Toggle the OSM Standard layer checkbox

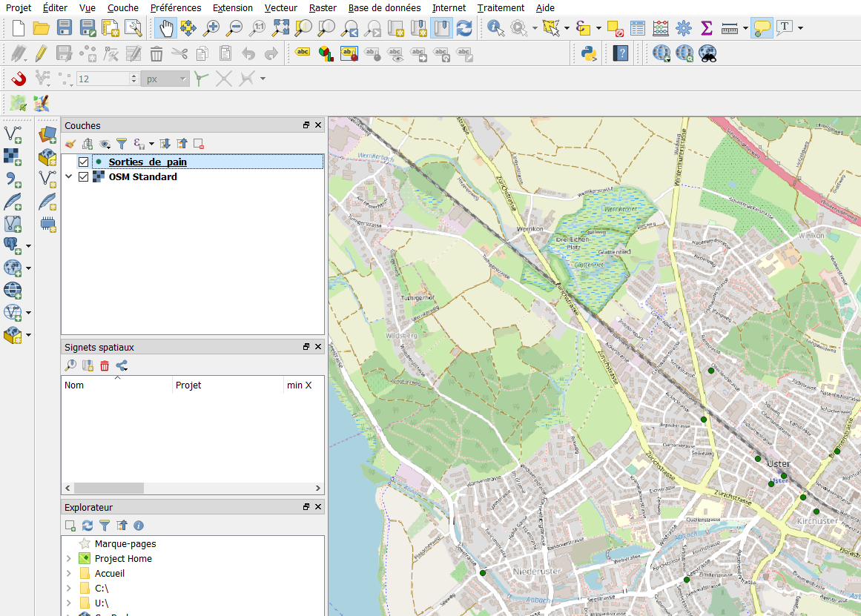coord(83,177)
